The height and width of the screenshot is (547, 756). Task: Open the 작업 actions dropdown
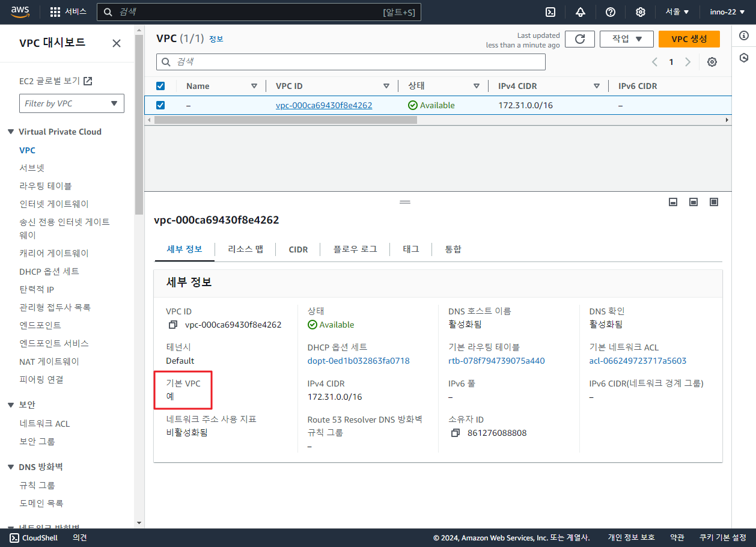(627, 39)
